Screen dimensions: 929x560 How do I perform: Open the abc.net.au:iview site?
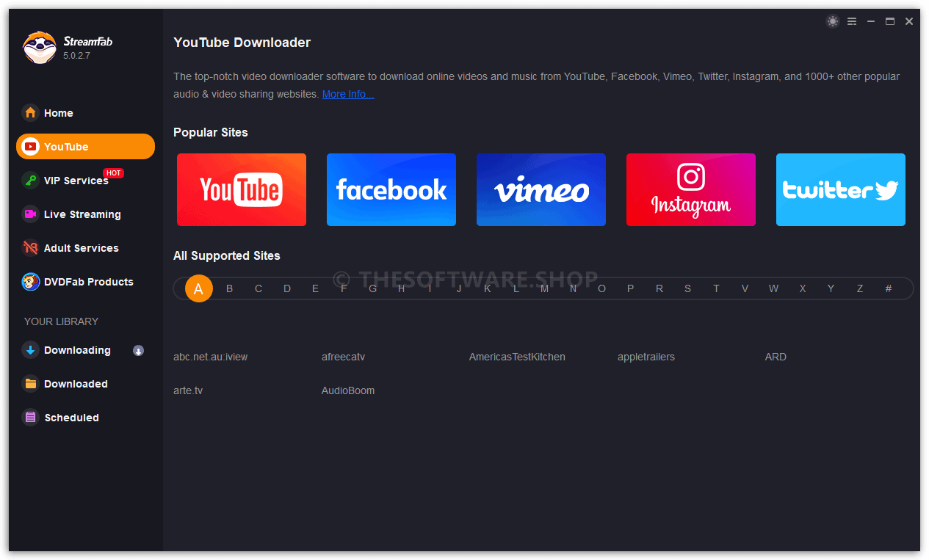(x=211, y=357)
